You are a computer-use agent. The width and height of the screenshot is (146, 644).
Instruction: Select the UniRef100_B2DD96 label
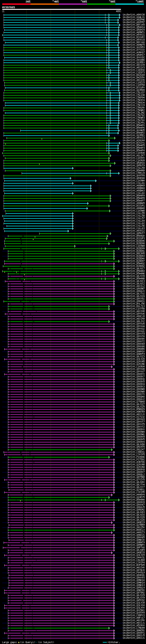pyautogui.click(x=134, y=241)
